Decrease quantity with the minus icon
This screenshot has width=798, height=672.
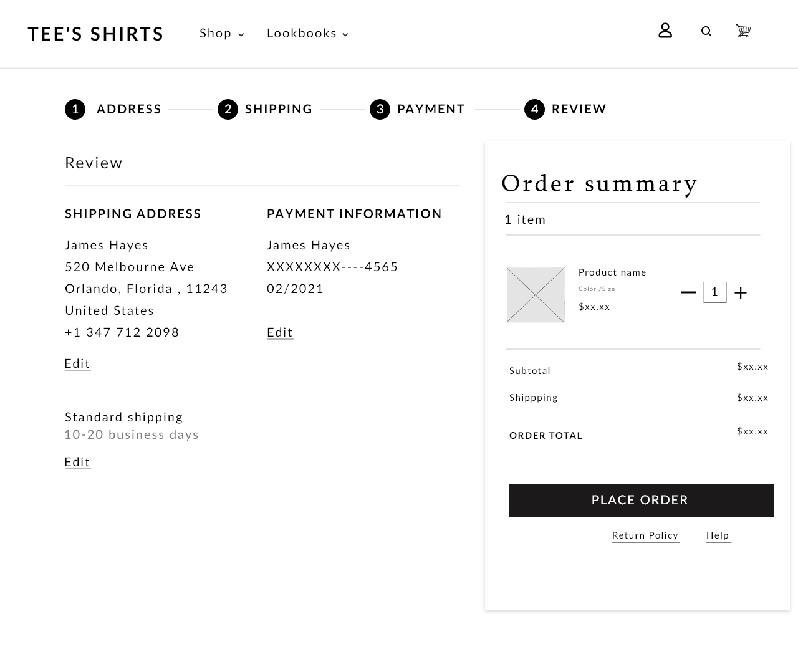click(688, 292)
